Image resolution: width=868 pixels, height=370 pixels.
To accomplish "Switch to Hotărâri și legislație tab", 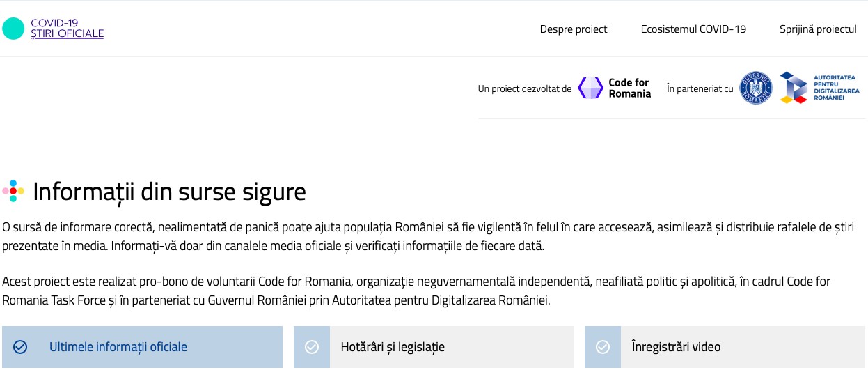I will coord(393,347).
